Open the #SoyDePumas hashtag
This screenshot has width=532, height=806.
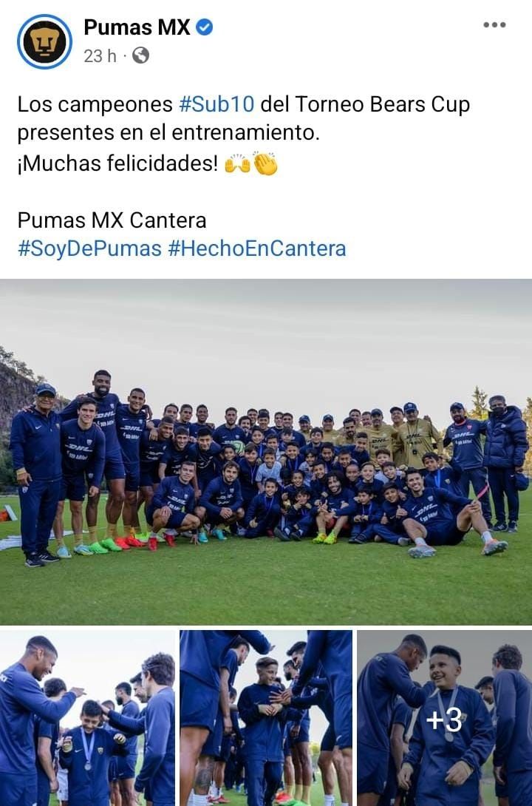click(x=89, y=248)
